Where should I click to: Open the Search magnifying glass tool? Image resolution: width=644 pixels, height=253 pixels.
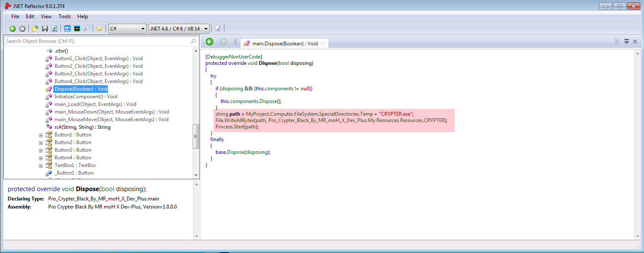click(86, 28)
